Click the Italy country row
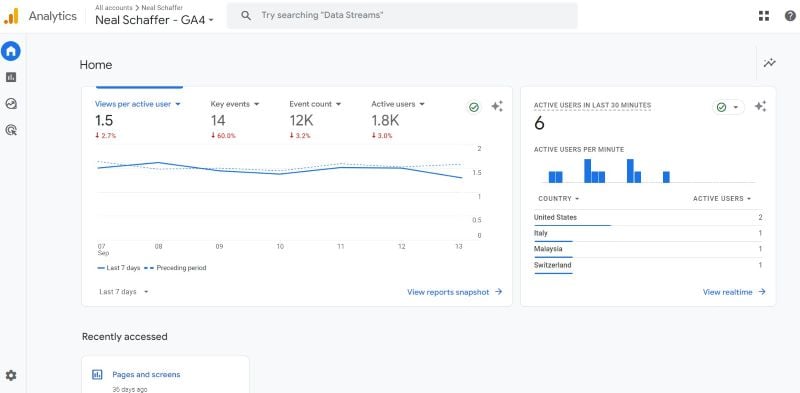The height and width of the screenshot is (393, 800). pyautogui.click(x=648, y=234)
